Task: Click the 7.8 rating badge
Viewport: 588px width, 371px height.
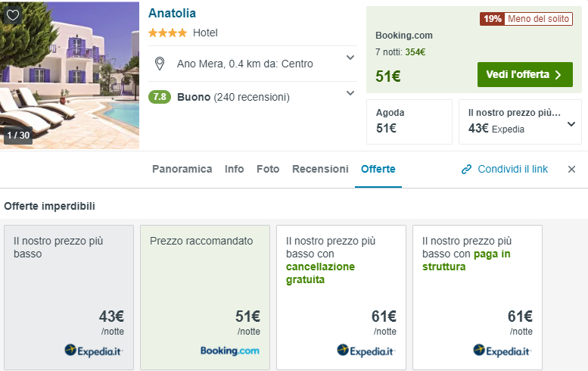Action: (160, 97)
